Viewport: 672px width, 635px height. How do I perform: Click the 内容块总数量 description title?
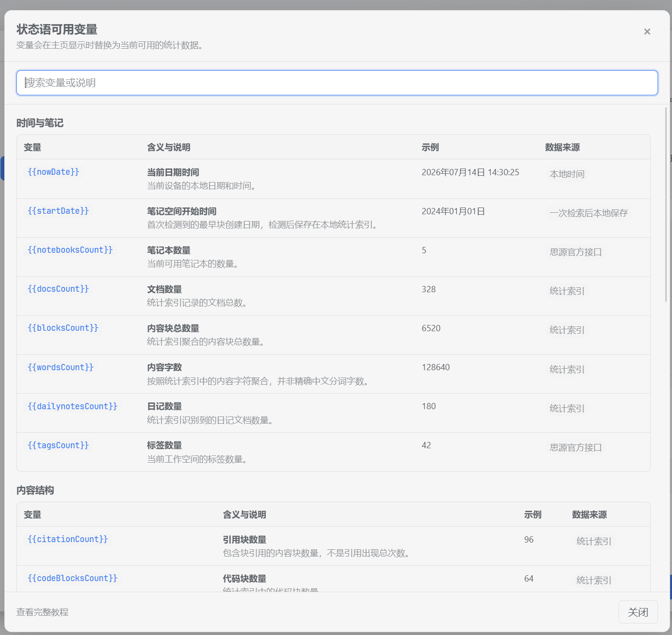tap(173, 328)
